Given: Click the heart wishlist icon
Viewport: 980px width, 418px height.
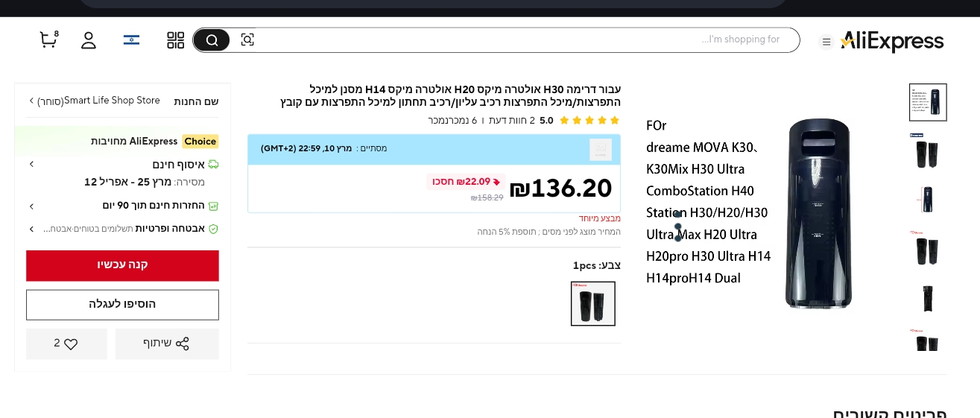Looking at the screenshot, I should [x=71, y=344].
